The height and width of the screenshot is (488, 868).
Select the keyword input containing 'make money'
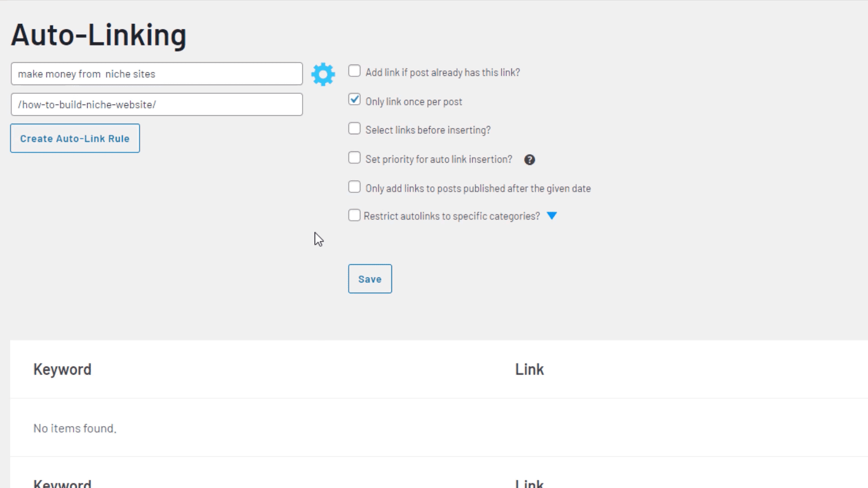156,74
